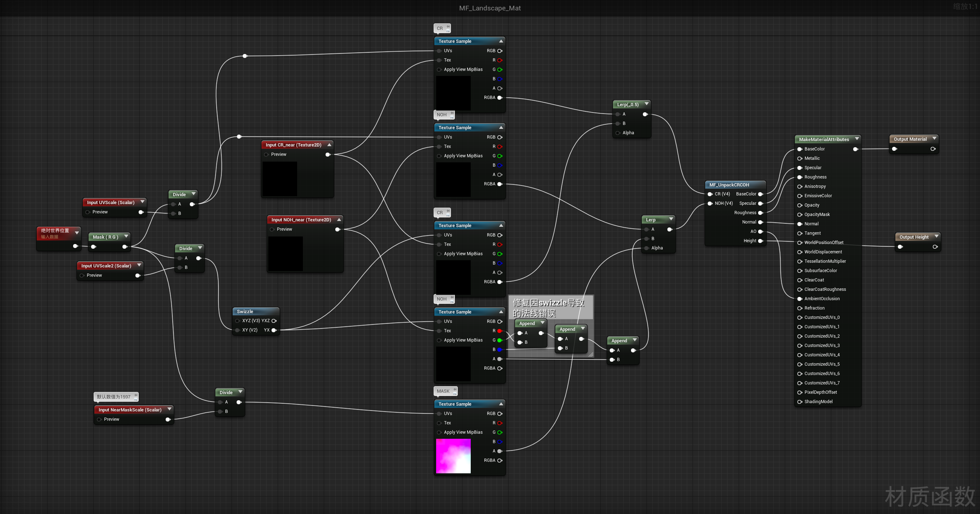Click the Output Material node's input pin
Viewport: 980px width, 514px height.
pos(894,149)
